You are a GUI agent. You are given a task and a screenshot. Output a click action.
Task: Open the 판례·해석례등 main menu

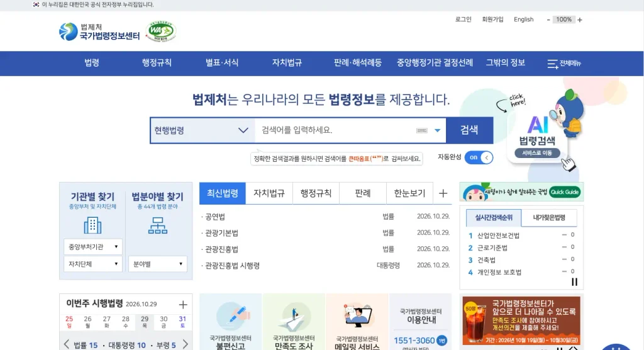pyautogui.click(x=358, y=63)
